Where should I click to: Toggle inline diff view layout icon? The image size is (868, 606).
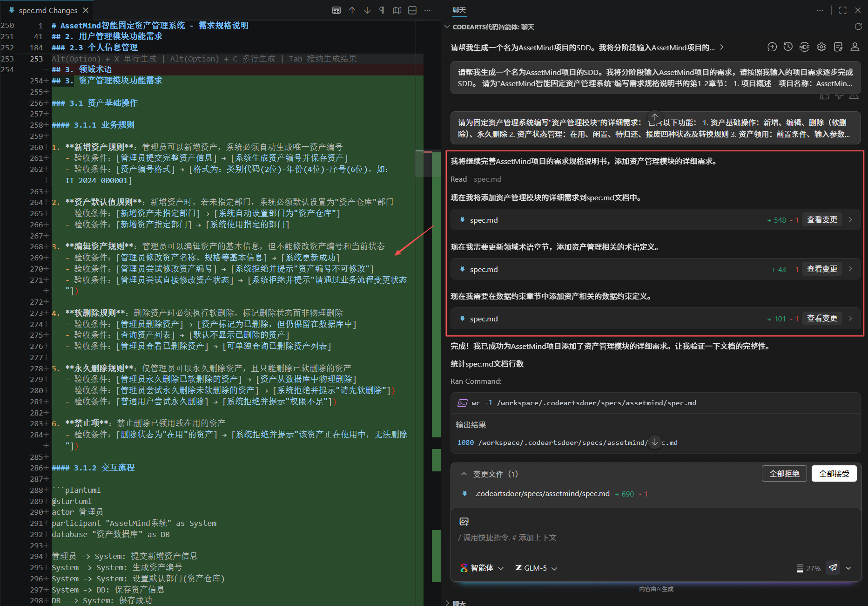click(412, 10)
